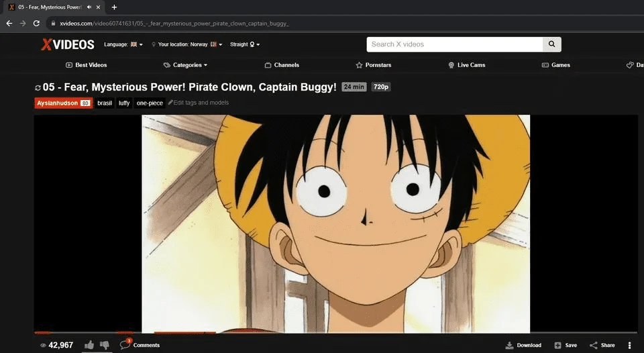Click the 42,967 view count
Image resolution: width=644 pixels, height=353 pixels.
[56, 345]
